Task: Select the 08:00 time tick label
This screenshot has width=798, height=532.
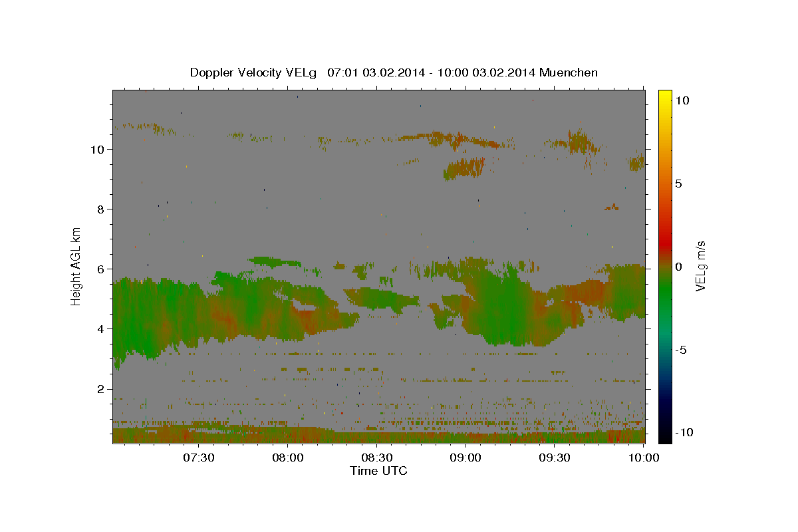Action: 287,458
